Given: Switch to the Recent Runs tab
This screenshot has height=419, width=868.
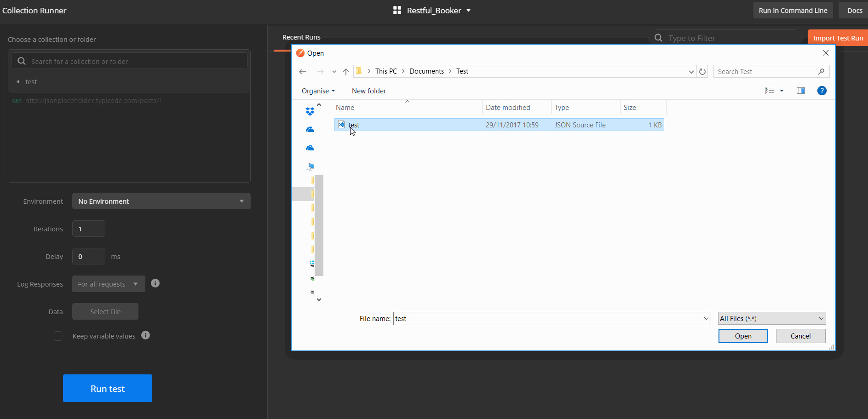Looking at the screenshot, I should (301, 37).
